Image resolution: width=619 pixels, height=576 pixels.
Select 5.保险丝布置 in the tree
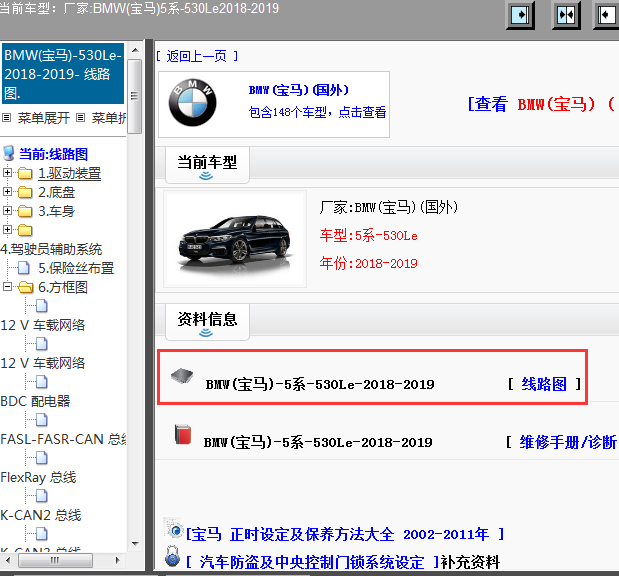(76, 268)
